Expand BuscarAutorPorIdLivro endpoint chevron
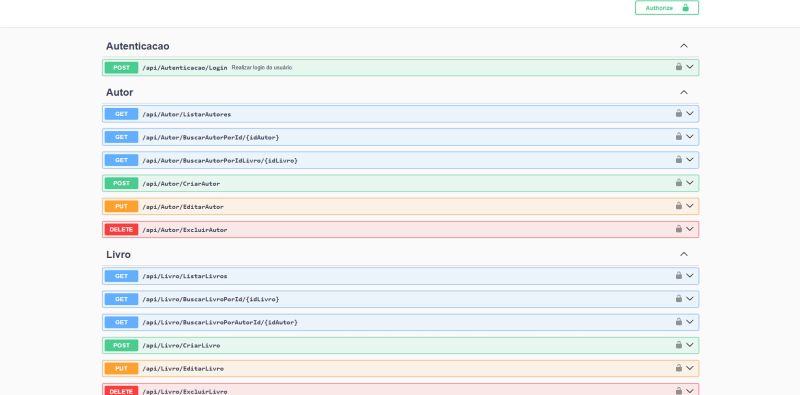This screenshot has width=800, height=395. 690,159
